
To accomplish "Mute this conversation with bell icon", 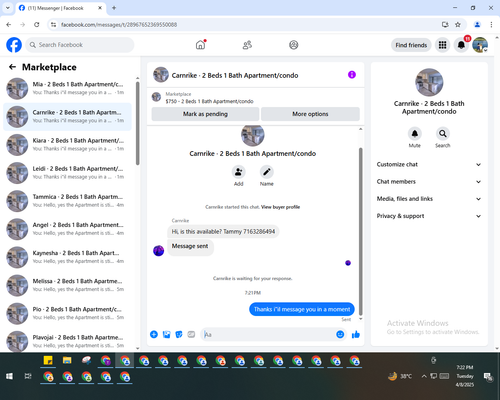I will pos(415,134).
